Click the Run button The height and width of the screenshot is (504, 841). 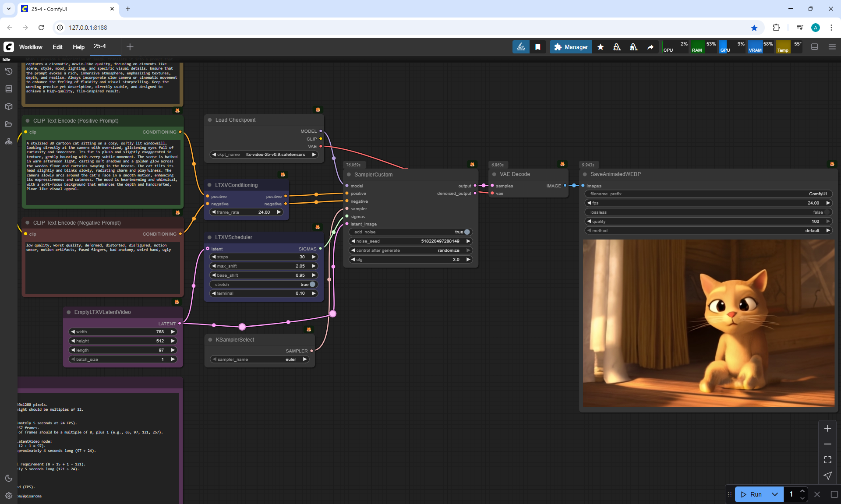tap(752, 494)
